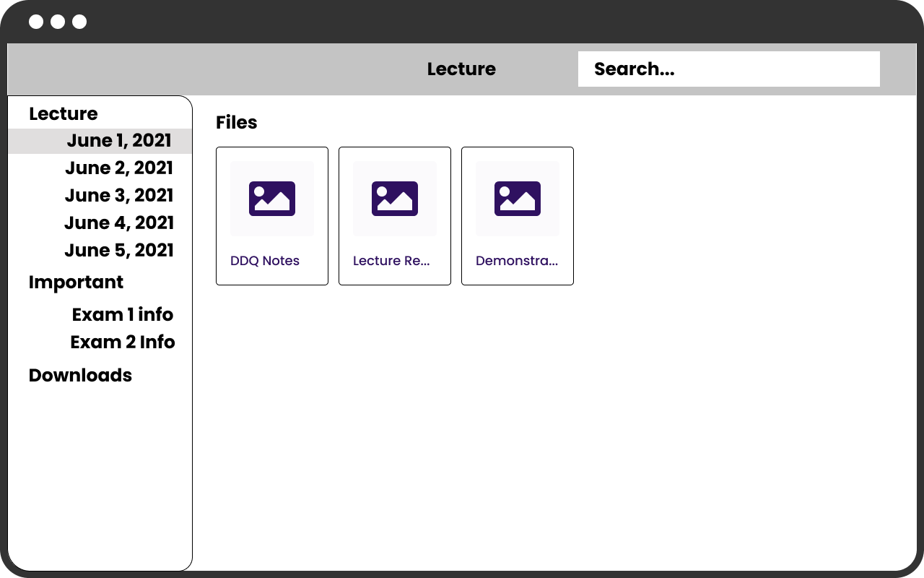This screenshot has width=924, height=578.
Task: Collapse the Important section header
Action: coord(76,282)
